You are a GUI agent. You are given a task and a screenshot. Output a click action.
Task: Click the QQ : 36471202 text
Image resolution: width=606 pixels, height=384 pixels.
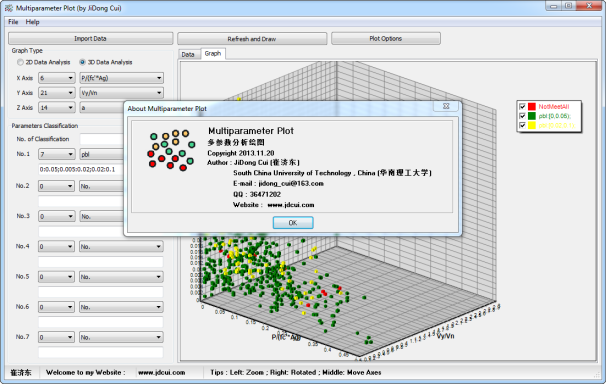257,194
